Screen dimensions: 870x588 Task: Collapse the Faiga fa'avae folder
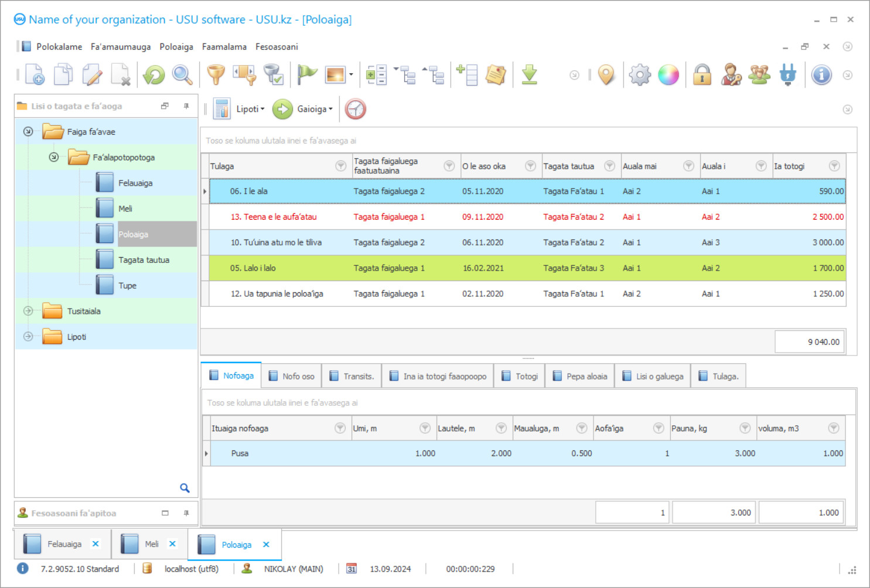[x=28, y=131]
